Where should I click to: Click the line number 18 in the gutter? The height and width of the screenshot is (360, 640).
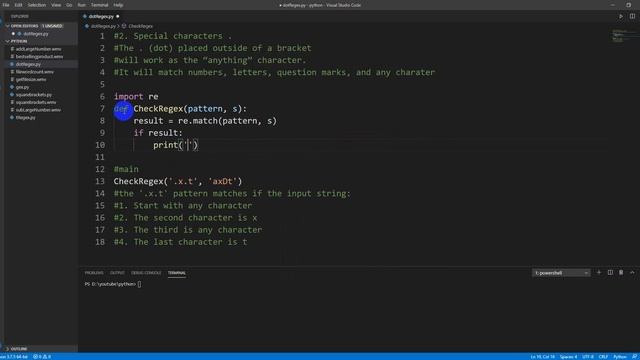pos(100,242)
